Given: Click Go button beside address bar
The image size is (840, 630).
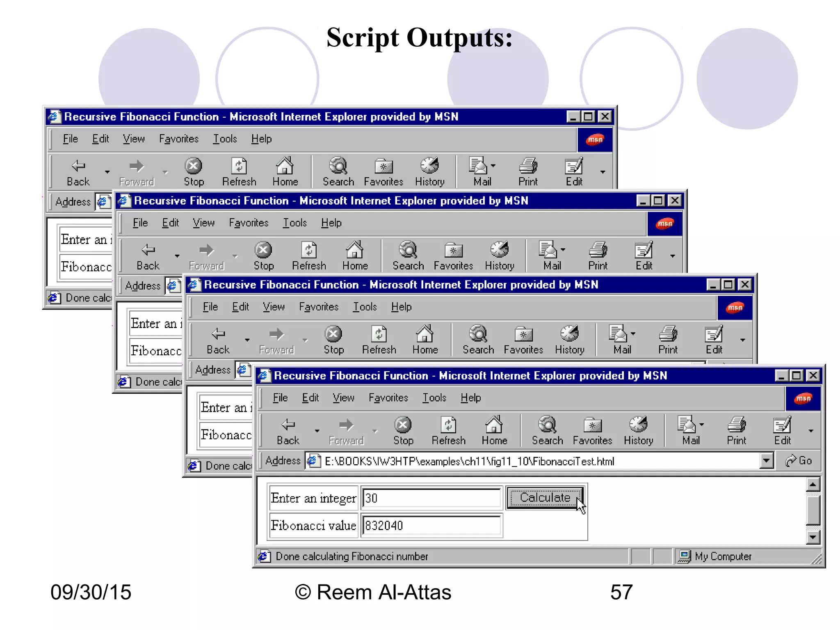Looking at the screenshot, I should click(799, 461).
